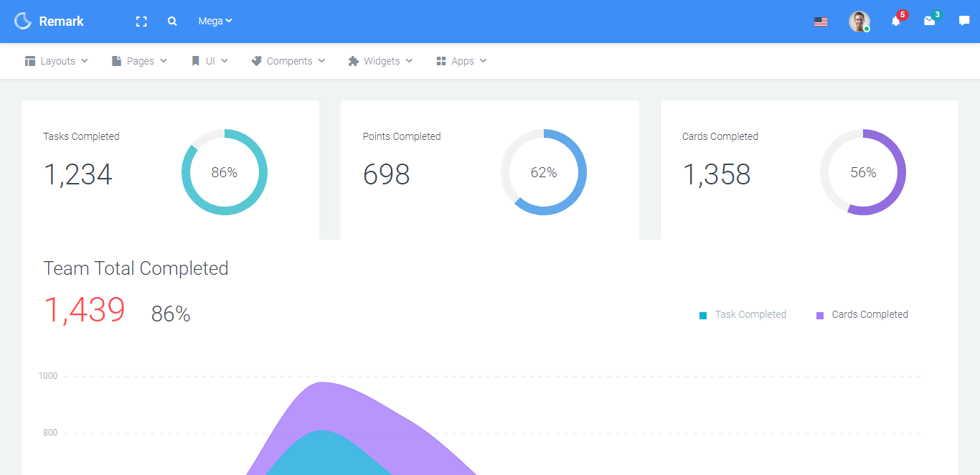
Task: Open the Apps menu
Action: click(461, 61)
